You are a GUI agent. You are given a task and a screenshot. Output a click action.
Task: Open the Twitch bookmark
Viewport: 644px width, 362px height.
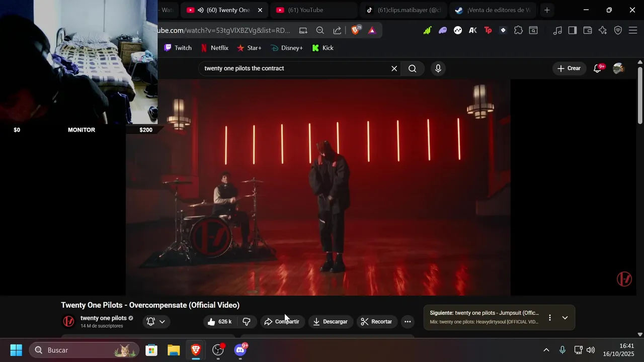tap(178, 48)
